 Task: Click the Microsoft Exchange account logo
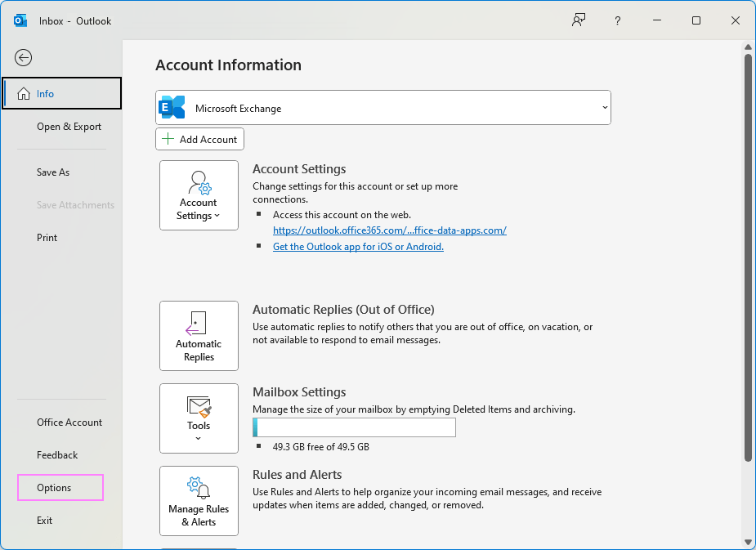pyautogui.click(x=172, y=108)
